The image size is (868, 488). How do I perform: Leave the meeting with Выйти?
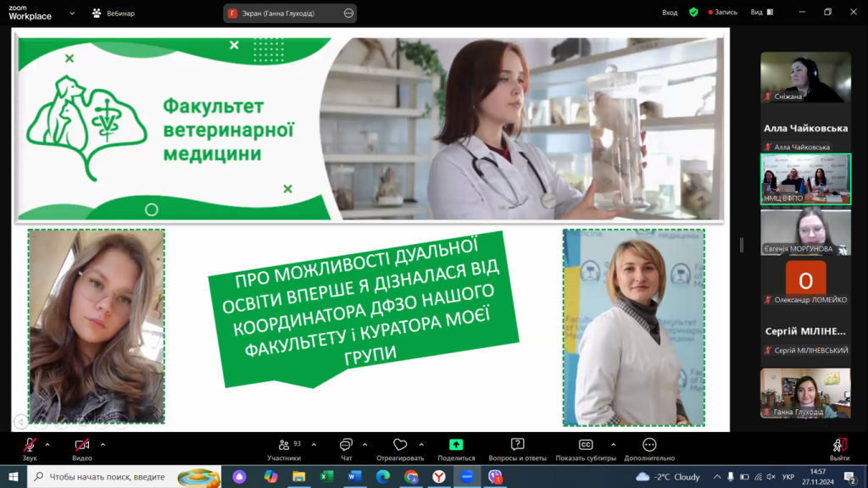pos(839,445)
